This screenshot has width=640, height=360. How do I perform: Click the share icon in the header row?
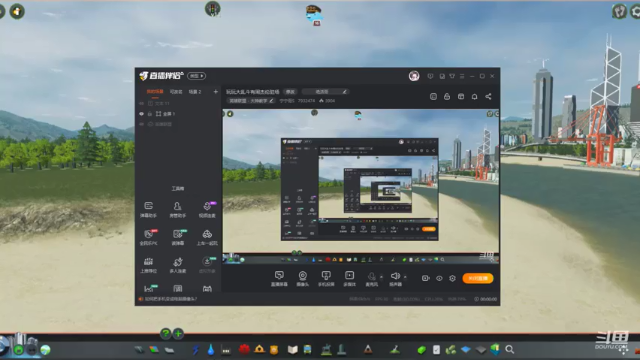click(488, 96)
